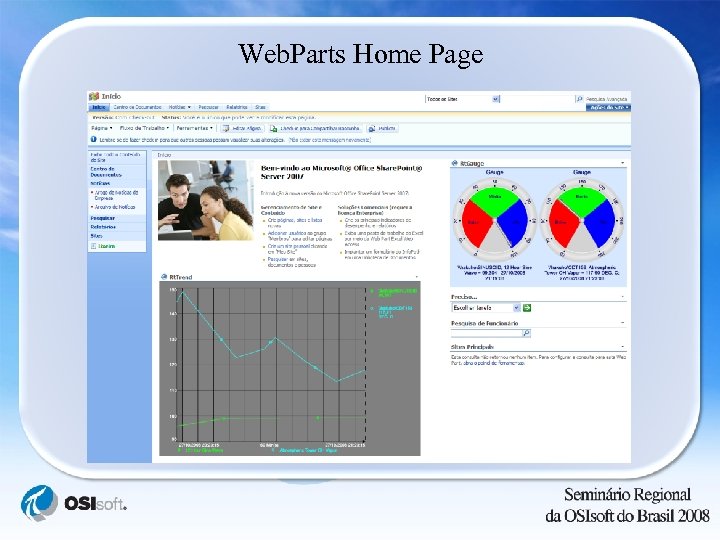Click the blue segment of left gauge
Screen dimensions: 720x540
[x=515, y=223]
